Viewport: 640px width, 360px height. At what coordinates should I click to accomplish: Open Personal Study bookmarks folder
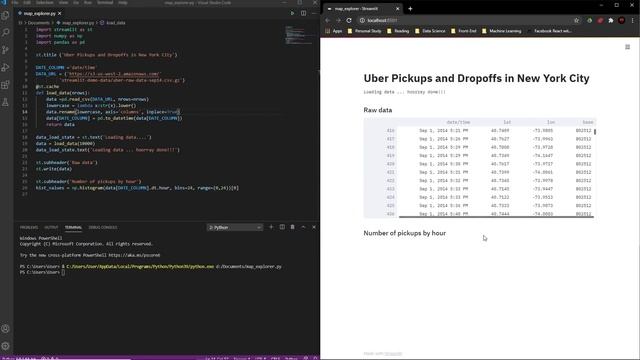coord(364,31)
